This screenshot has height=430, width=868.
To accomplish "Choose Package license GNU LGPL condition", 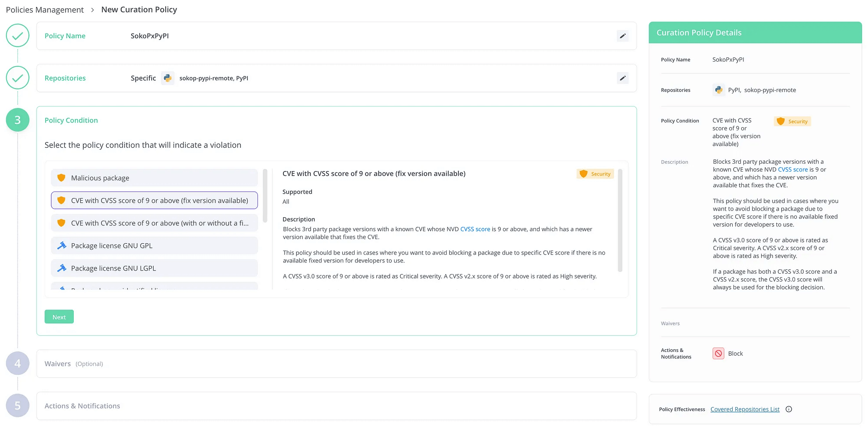I will pos(154,268).
